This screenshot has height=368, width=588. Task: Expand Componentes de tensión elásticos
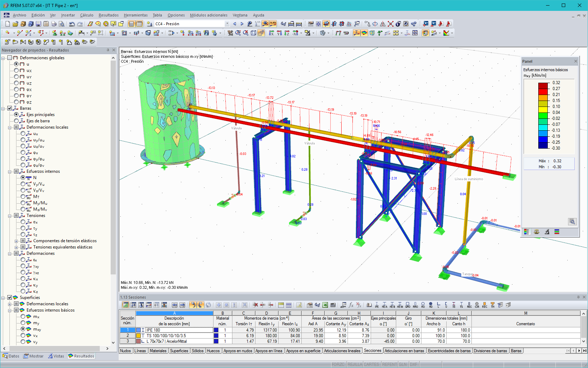pyautogui.click(x=16, y=241)
